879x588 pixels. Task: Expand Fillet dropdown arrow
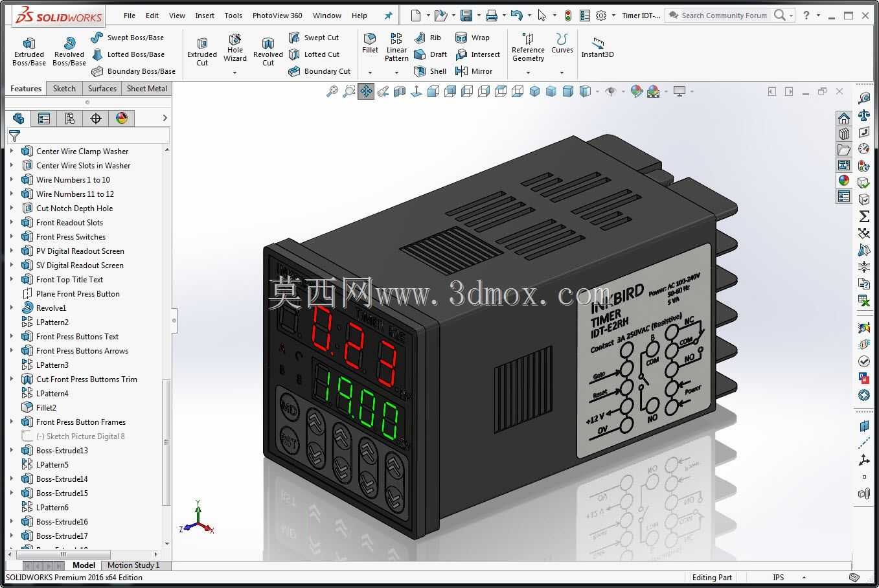click(370, 73)
